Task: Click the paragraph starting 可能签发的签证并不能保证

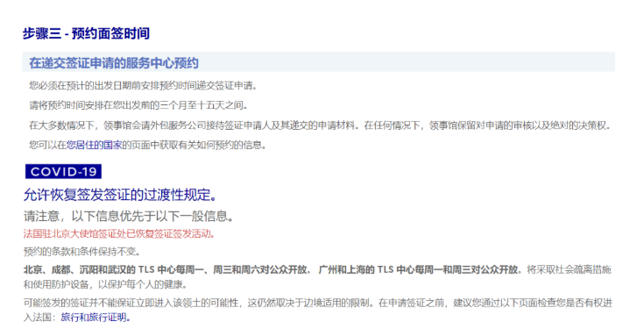Action: [318, 310]
